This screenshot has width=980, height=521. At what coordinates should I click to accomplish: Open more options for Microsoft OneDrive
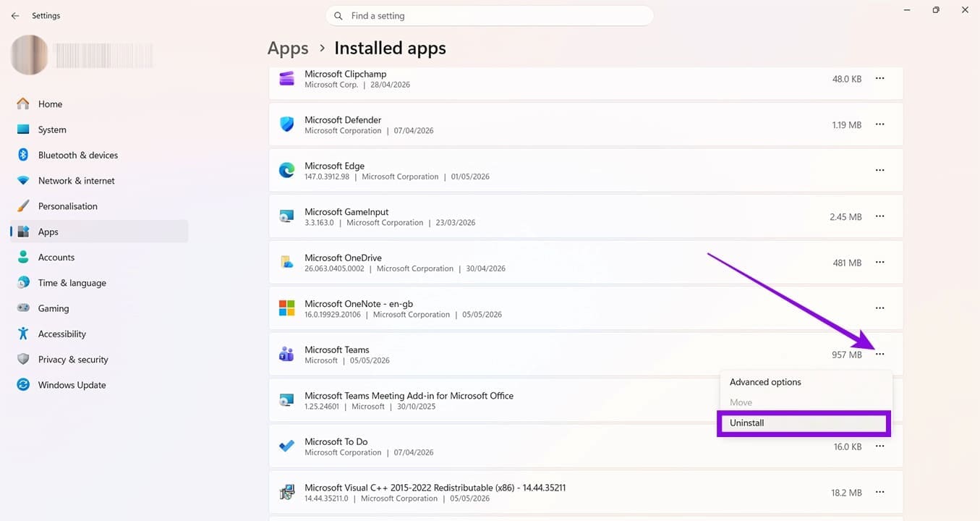click(880, 262)
